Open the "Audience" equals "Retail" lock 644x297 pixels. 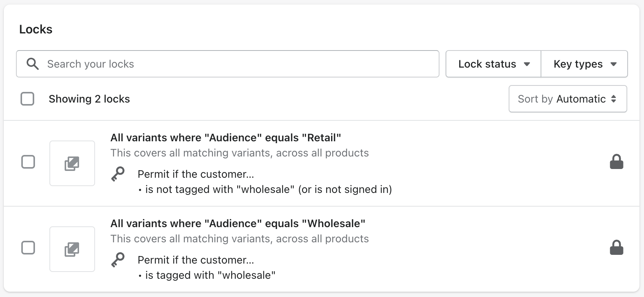pyautogui.click(x=225, y=137)
